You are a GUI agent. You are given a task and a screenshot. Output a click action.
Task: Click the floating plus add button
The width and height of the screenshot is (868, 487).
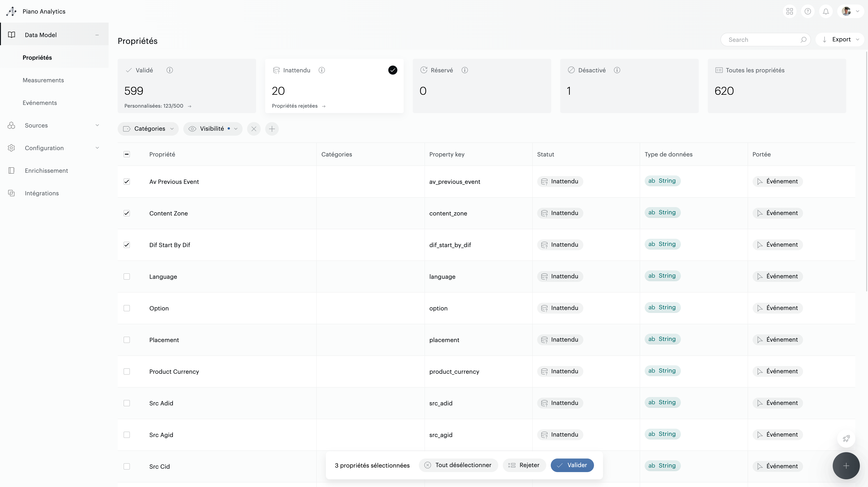click(846, 466)
